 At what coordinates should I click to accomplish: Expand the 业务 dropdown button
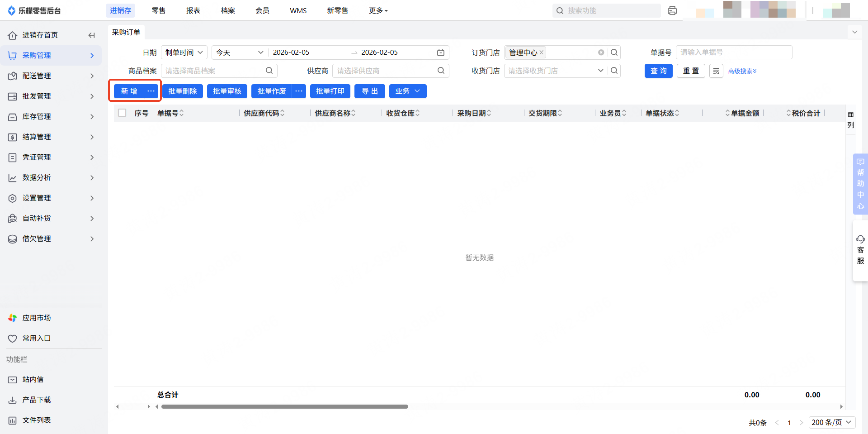(407, 91)
